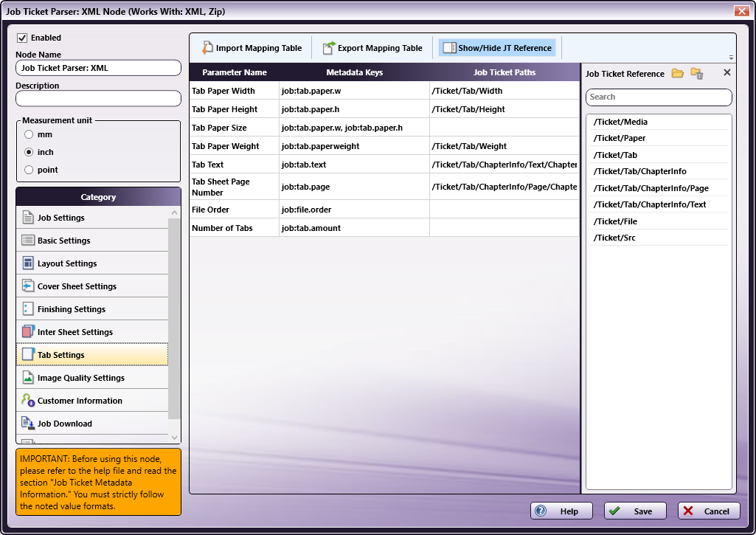This screenshot has height=535, width=756.
Task: Click the Show/Hide JT Reference panel icon
Action: (449, 48)
